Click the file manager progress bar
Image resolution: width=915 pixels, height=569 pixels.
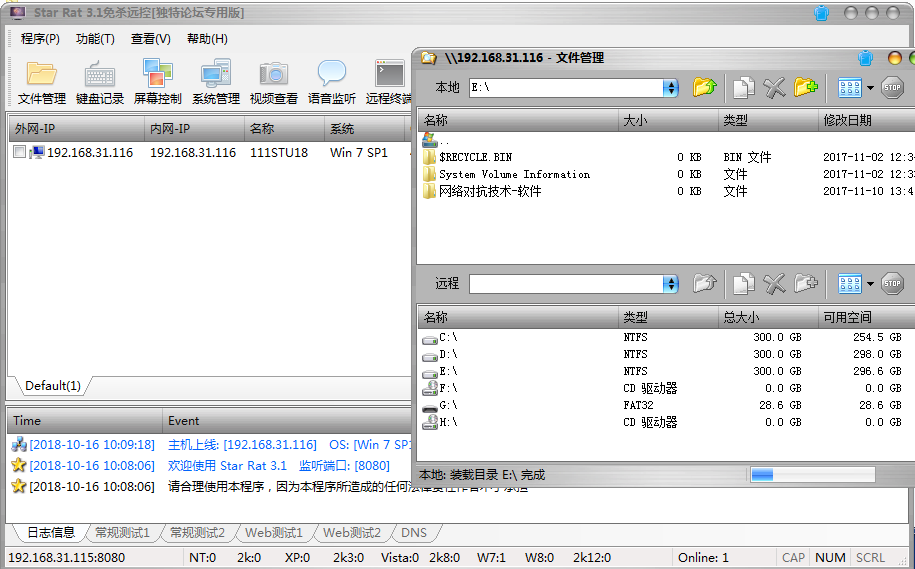812,475
